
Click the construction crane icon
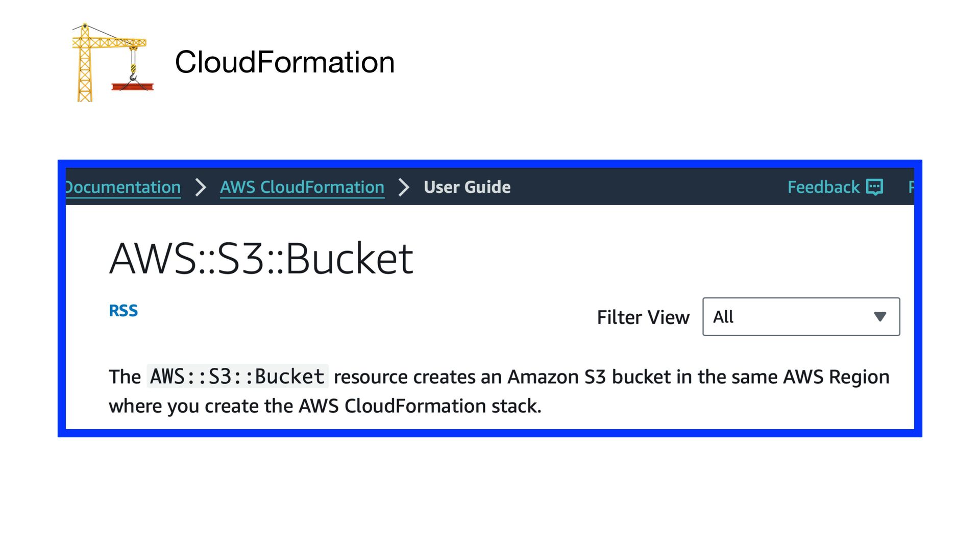click(x=112, y=62)
